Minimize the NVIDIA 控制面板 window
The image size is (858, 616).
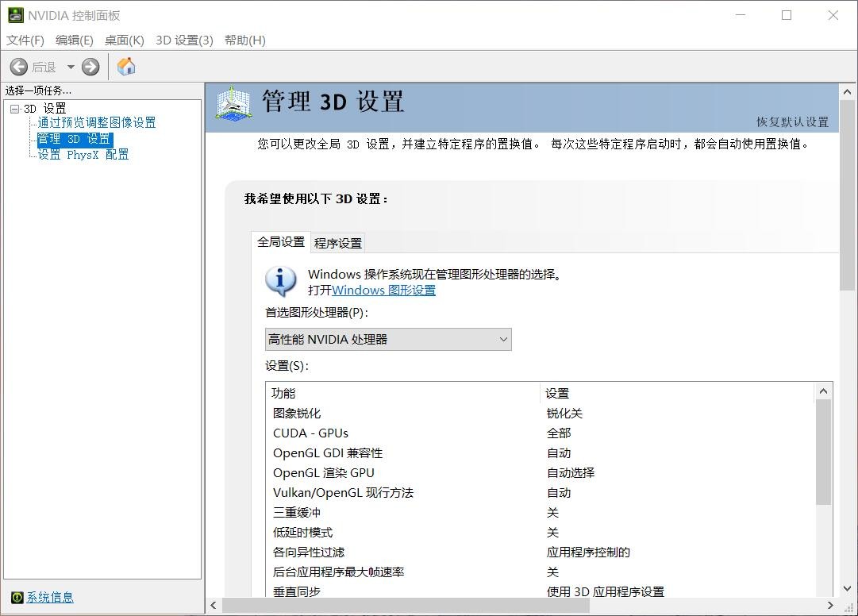coord(741,15)
